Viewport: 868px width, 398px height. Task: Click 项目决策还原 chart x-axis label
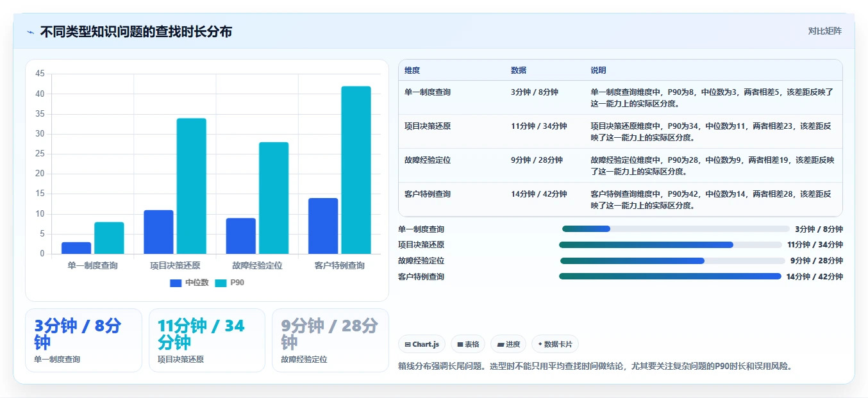[175, 265]
